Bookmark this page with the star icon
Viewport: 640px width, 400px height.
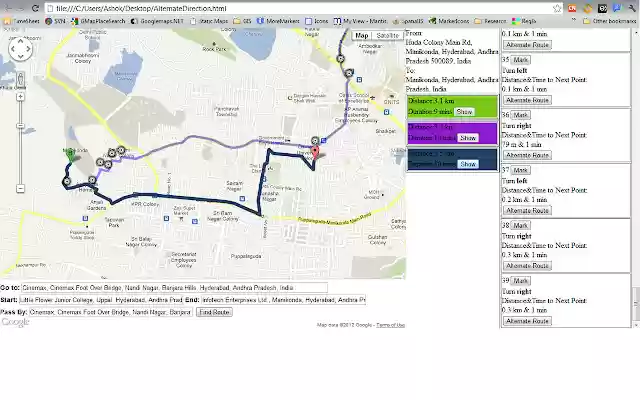tap(557, 8)
